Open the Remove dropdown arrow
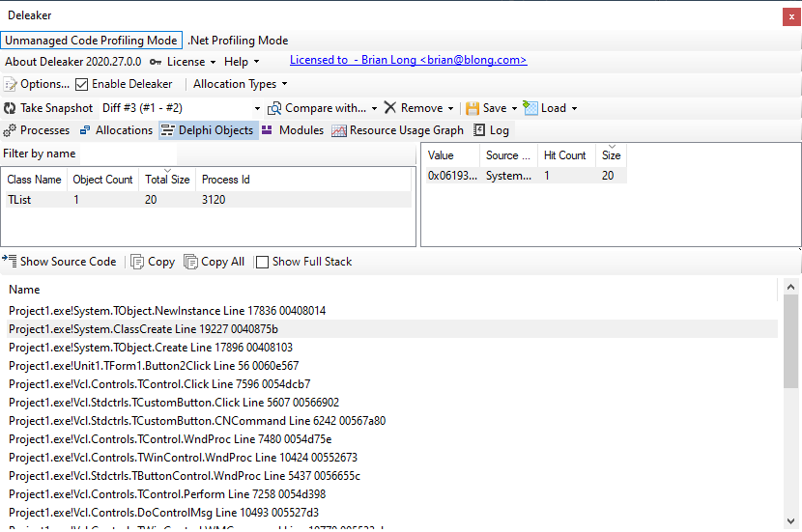 click(450, 108)
